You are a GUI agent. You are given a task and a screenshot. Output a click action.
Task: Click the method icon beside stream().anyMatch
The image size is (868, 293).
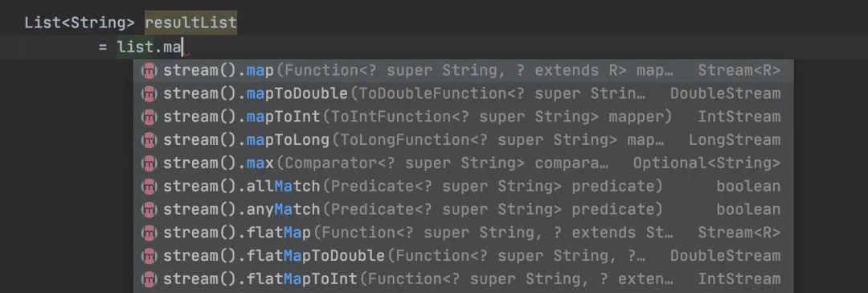coord(149,210)
